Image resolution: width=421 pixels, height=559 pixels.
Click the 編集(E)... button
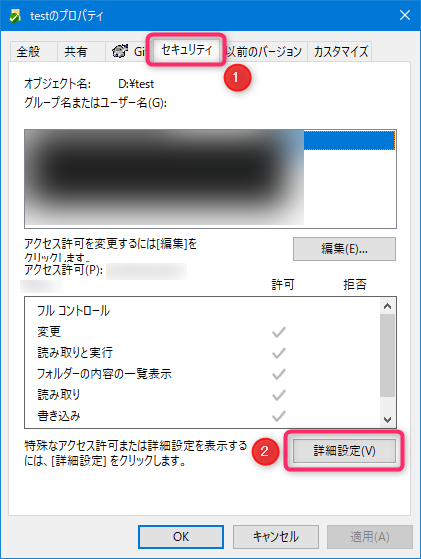click(x=344, y=249)
